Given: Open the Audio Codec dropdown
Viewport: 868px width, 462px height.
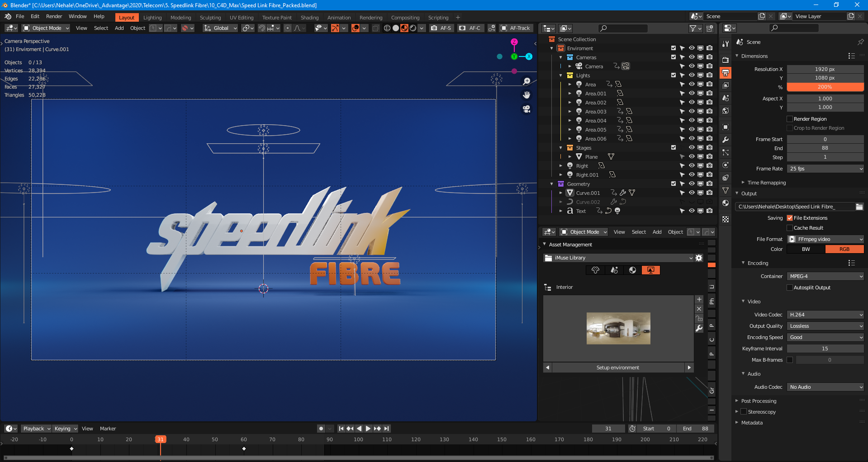Looking at the screenshot, I should click(x=825, y=387).
